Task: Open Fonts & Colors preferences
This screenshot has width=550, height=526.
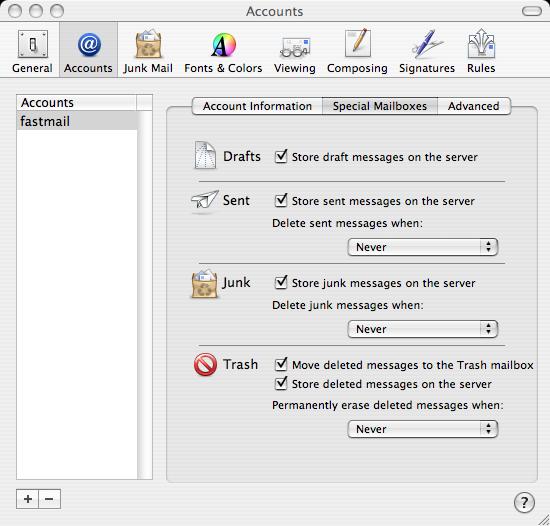Action: pyautogui.click(x=223, y=51)
